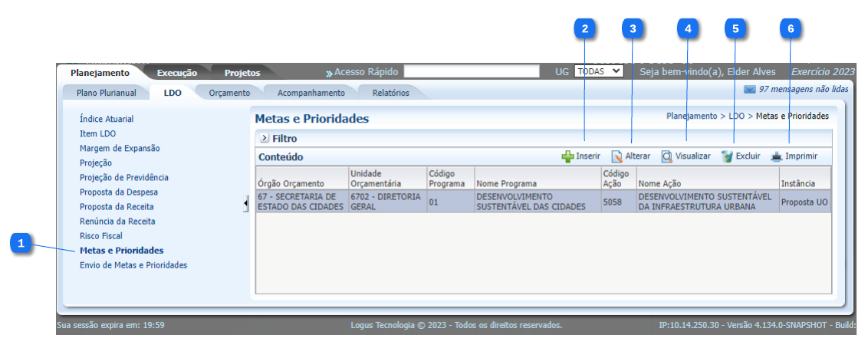Type in the Acesso Rápido search field
Image resolution: width=868 pixels, height=348 pixels.
(x=472, y=71)
